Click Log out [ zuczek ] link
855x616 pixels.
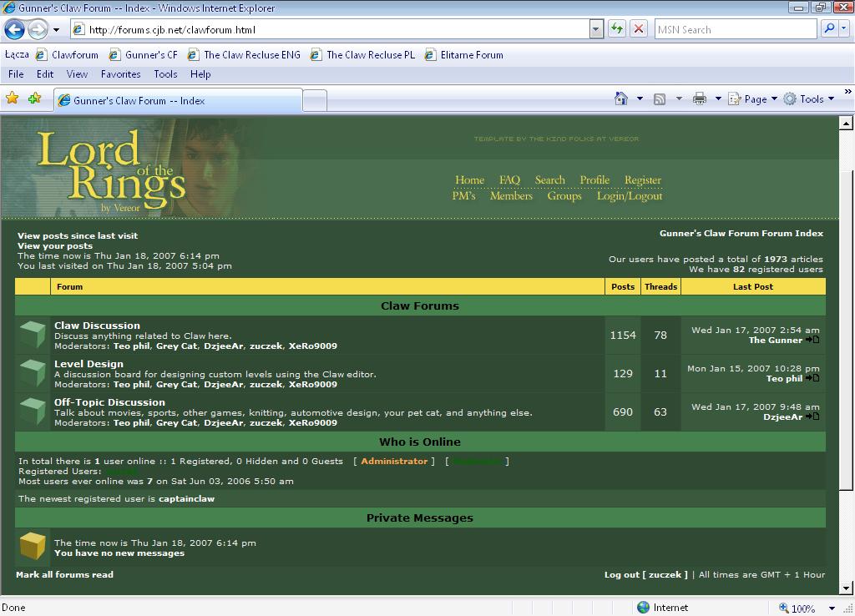point(646,574)
